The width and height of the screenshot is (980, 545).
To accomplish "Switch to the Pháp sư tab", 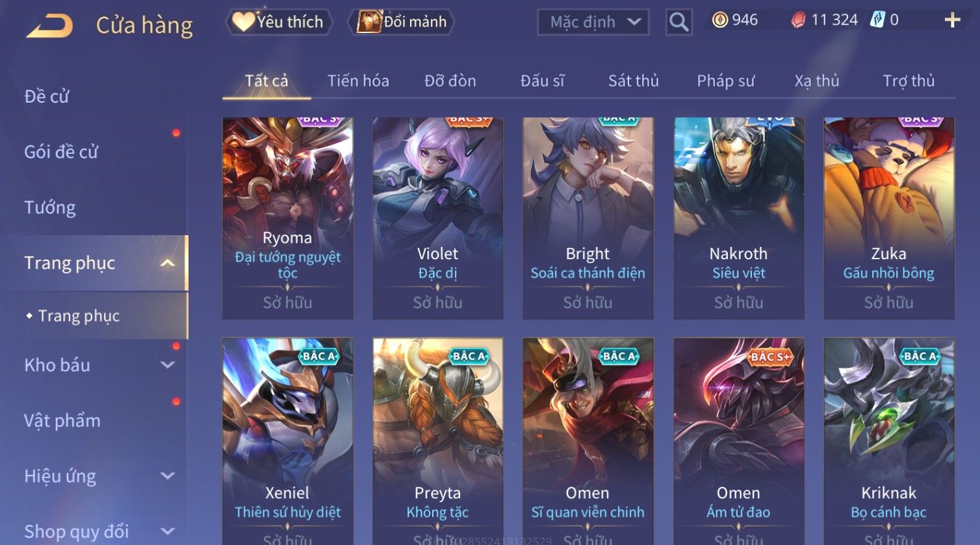I will click(x=726, y=81).
